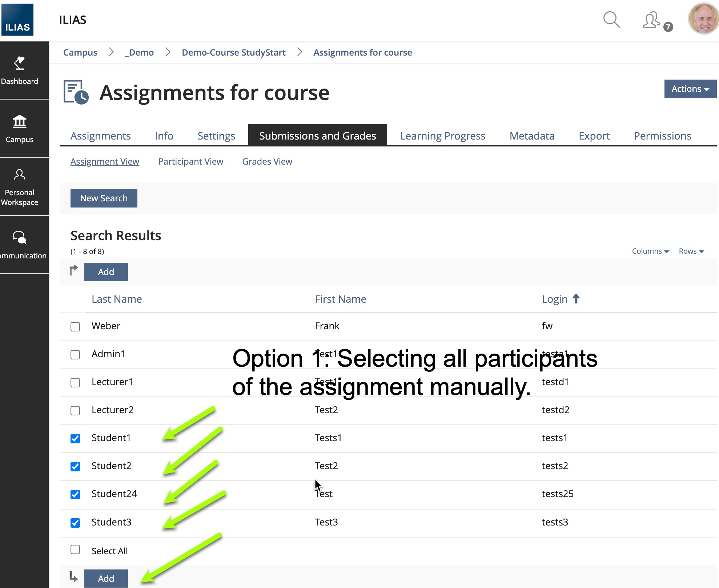Viewport: 719px width, 588px height.
Task: Click the assignment object icon beside title
Action: [x=76, y=92]
